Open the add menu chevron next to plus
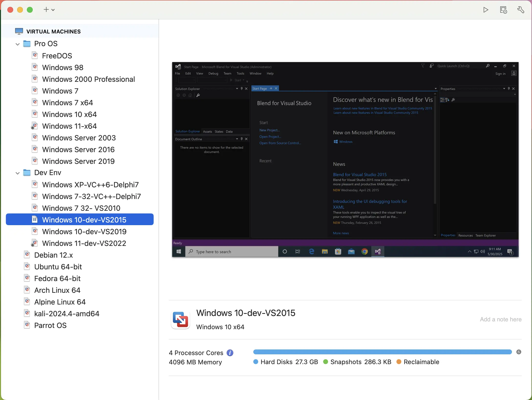532x400 pixels. [53, 10]
